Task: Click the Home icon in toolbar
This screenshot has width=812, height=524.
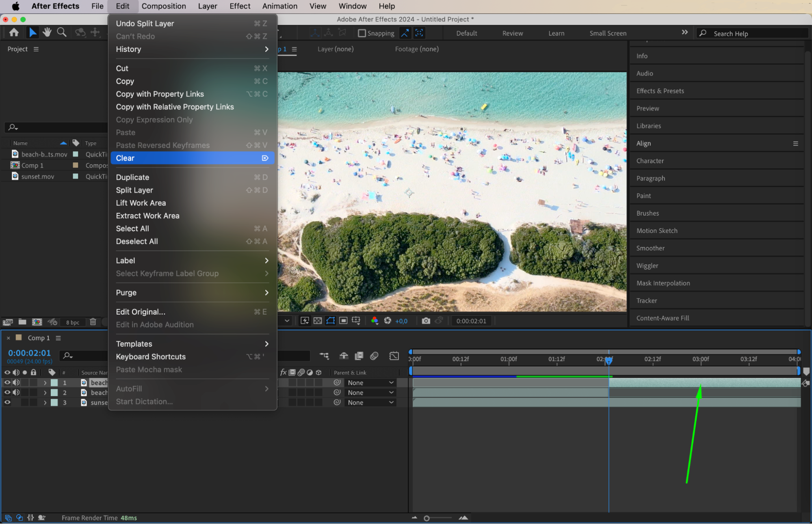Action: point(14,32)
